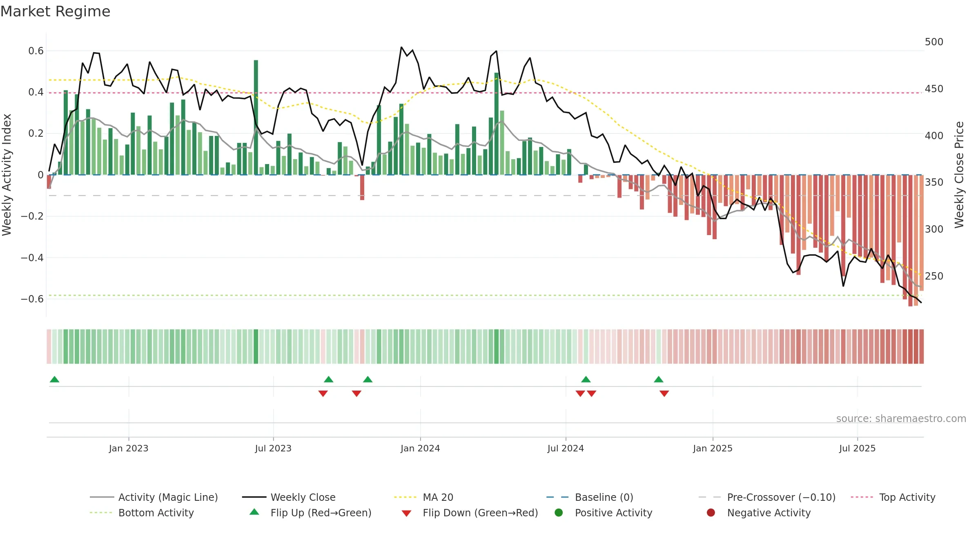Click the MA 20 yellow dotted legend swatch

(x=405, y=497)
